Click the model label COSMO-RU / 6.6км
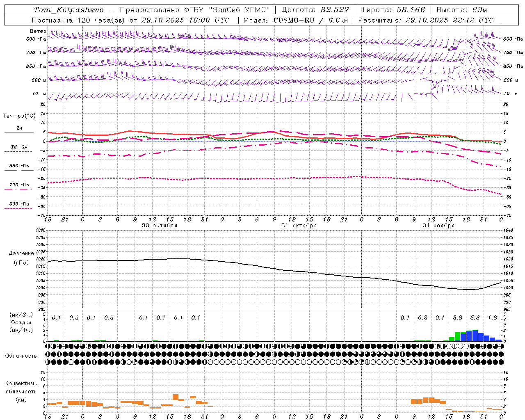525x420 pixels. tap(310, 20)
